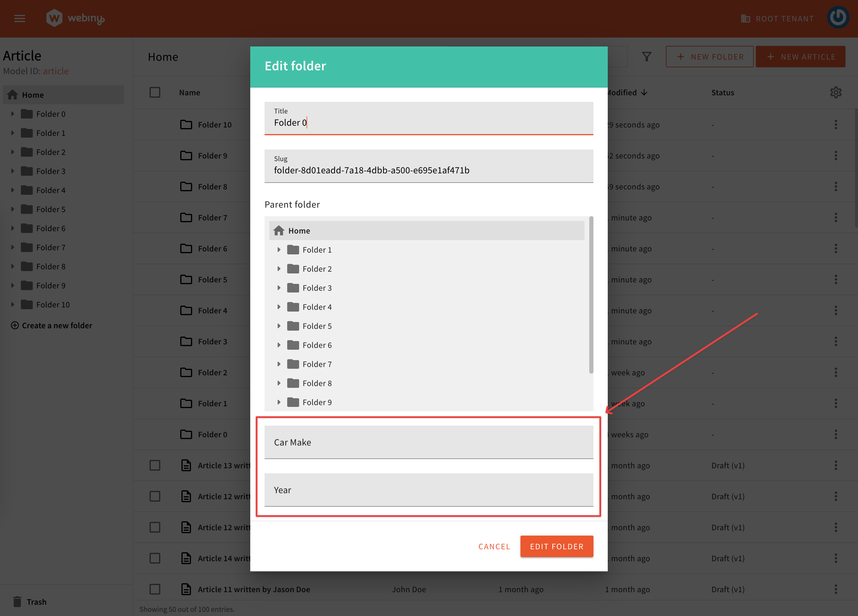Click the Edit Folder button
Screen dimensions: 858x616
pyautogui.click(x=557, y=546)
